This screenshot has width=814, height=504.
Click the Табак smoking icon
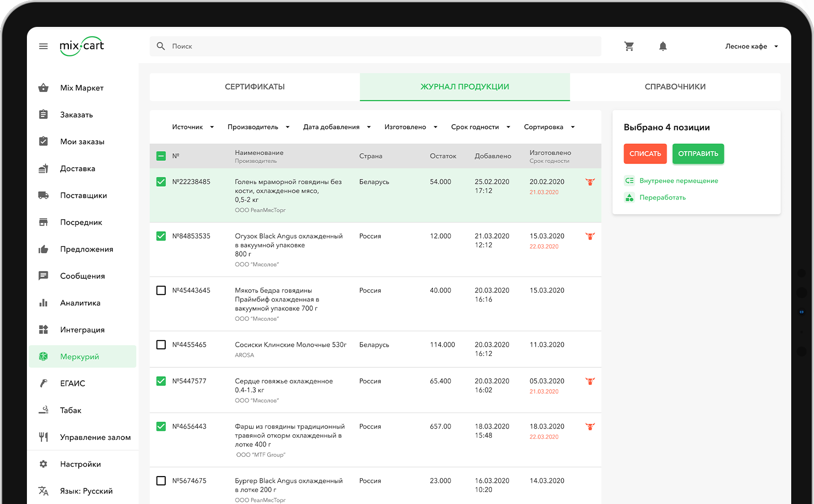(43, 410)
